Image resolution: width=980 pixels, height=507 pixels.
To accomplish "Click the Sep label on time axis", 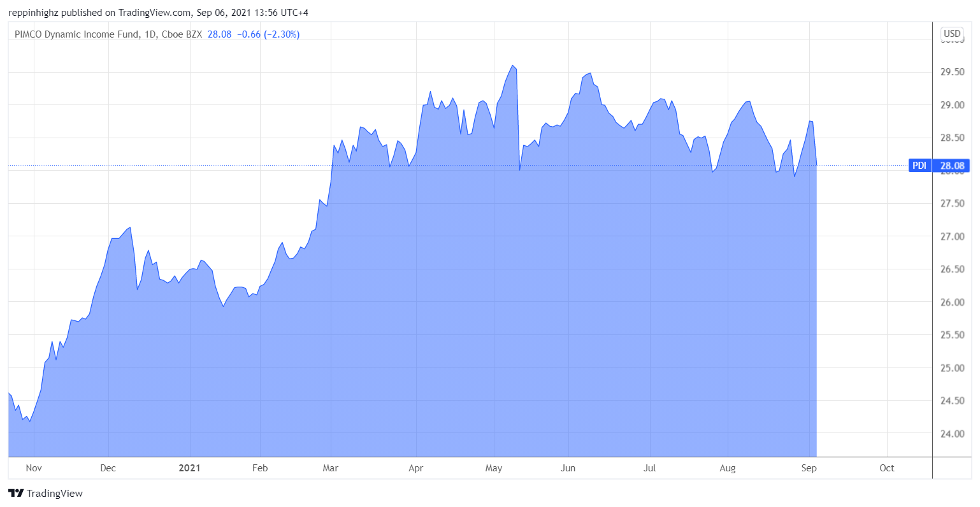I will [809, 468].
